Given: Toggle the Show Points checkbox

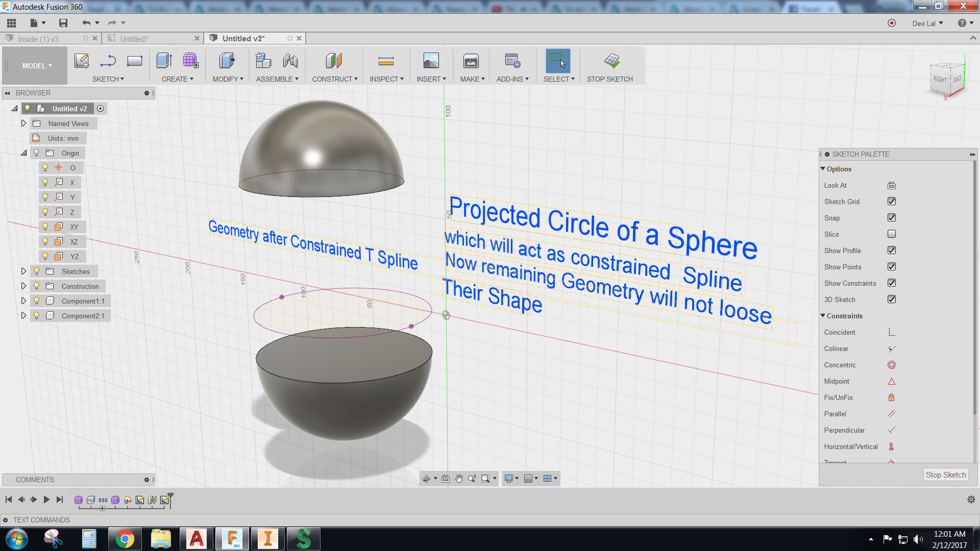Looking at the screenshot, I should coord(892,267).
